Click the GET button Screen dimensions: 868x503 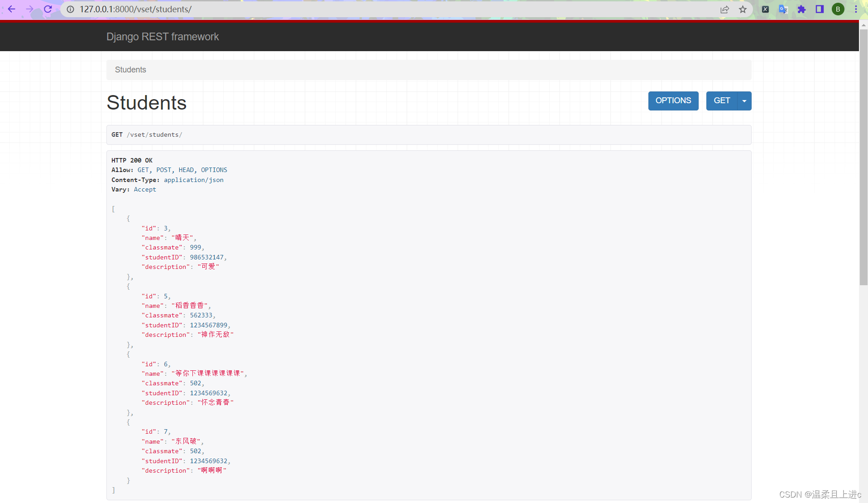tap(722, 101)
